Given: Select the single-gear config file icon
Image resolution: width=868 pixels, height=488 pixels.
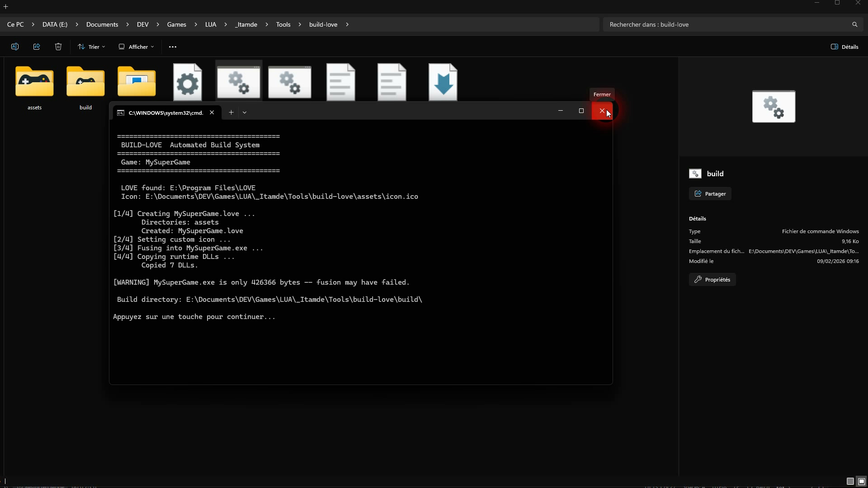Looking at the screenshot, I should point(188,82).
